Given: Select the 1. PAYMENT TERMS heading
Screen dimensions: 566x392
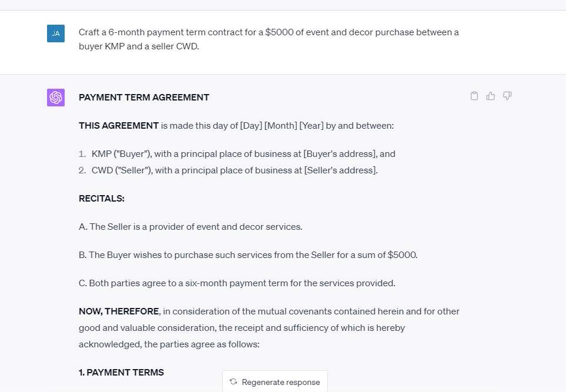Looking at the screenshot, I should [121, 373].
